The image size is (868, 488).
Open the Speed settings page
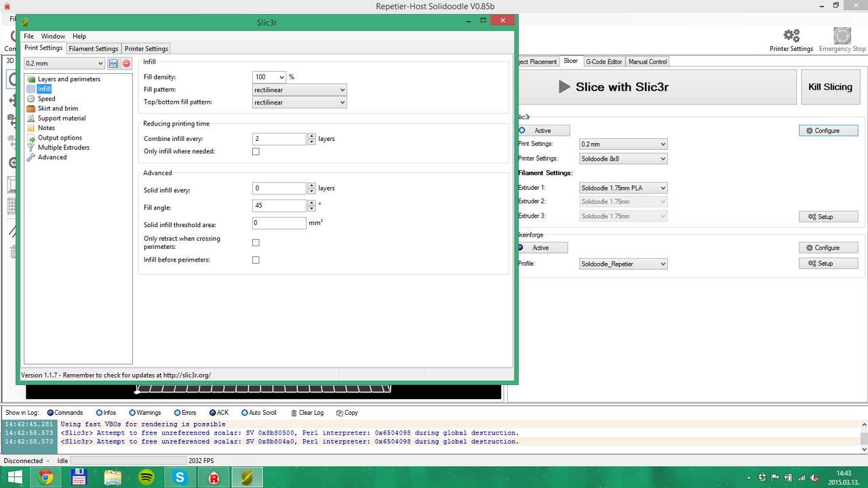(47, 99)
